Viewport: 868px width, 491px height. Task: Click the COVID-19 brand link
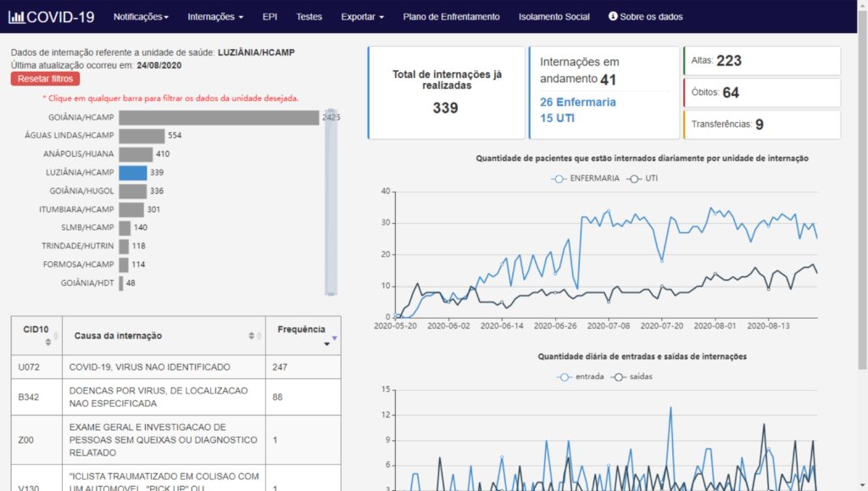(52, 17)
